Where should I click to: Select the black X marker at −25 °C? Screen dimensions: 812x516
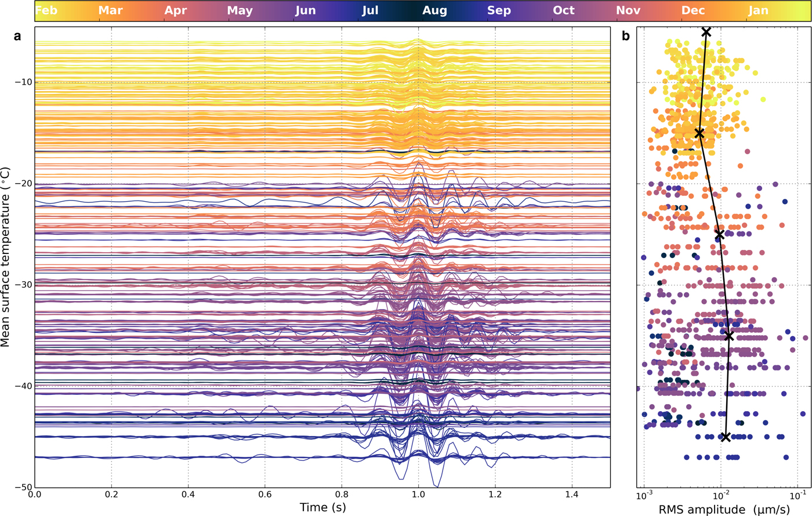coord(720,235)
